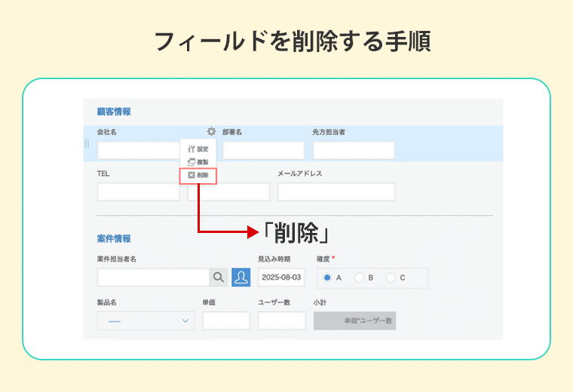Select radio option A for 確度

pos(327,277)
